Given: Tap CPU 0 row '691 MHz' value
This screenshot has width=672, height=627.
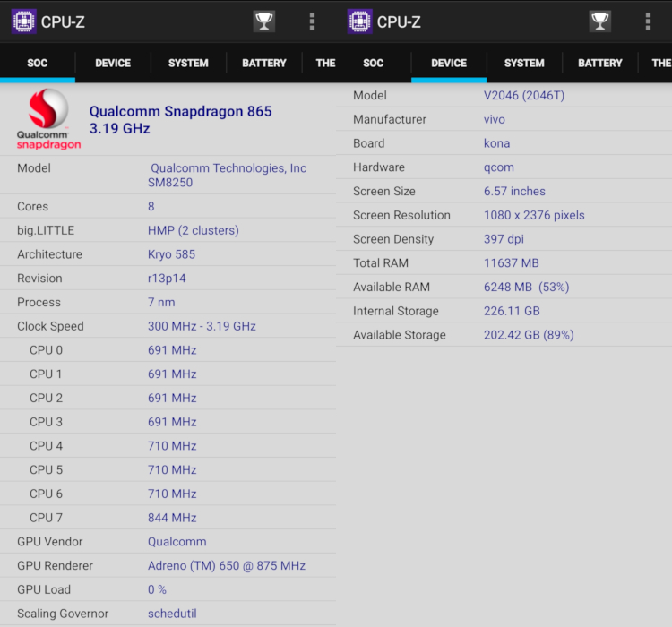Looking at the screenshot, I should pos(172,350).
